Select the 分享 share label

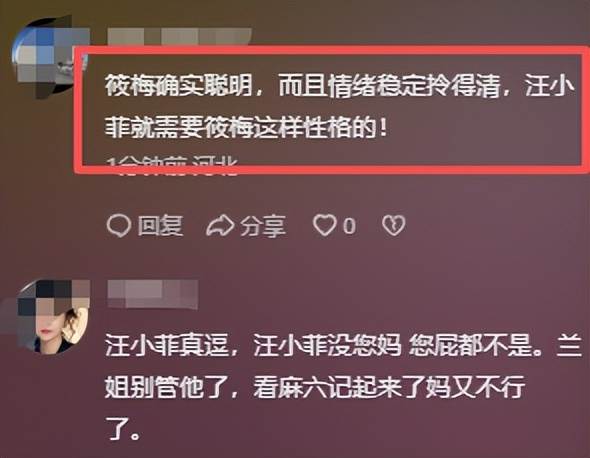pyautogui.click(x=263, y=226)
